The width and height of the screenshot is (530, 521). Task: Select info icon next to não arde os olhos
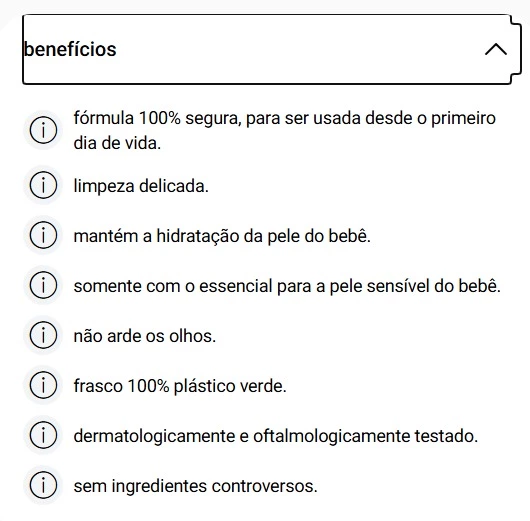coord(43,335)
